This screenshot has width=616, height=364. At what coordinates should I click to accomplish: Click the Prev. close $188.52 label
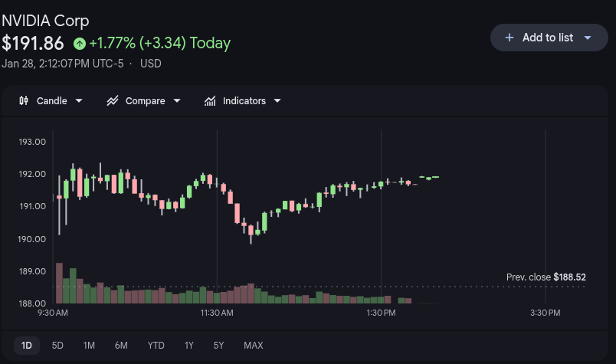[x=546, y=277]
